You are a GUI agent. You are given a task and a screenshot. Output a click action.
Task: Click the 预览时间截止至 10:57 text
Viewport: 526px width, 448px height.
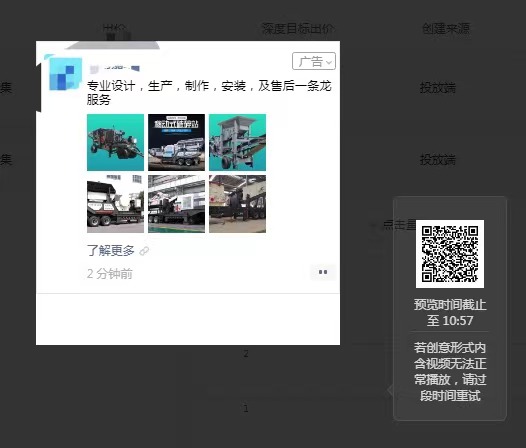[450, 312]
